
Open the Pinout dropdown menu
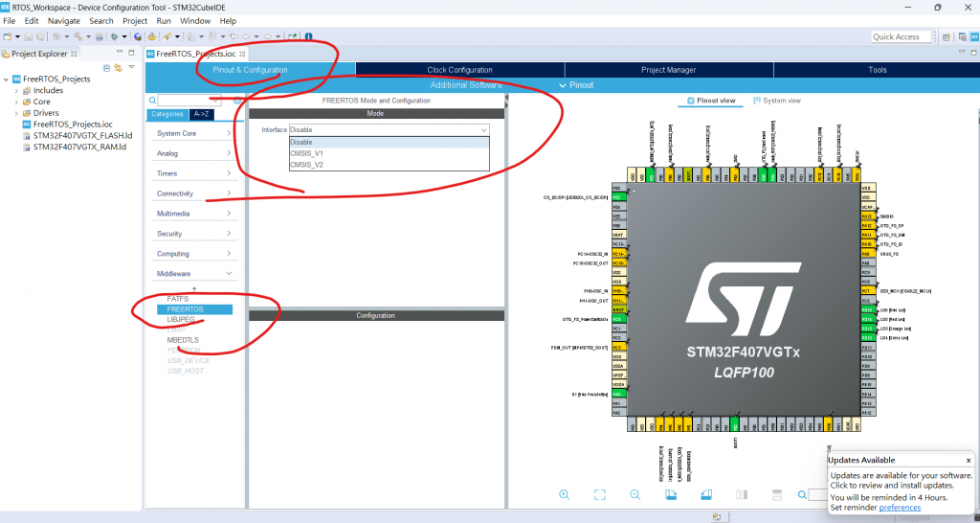tap(575, 85)
